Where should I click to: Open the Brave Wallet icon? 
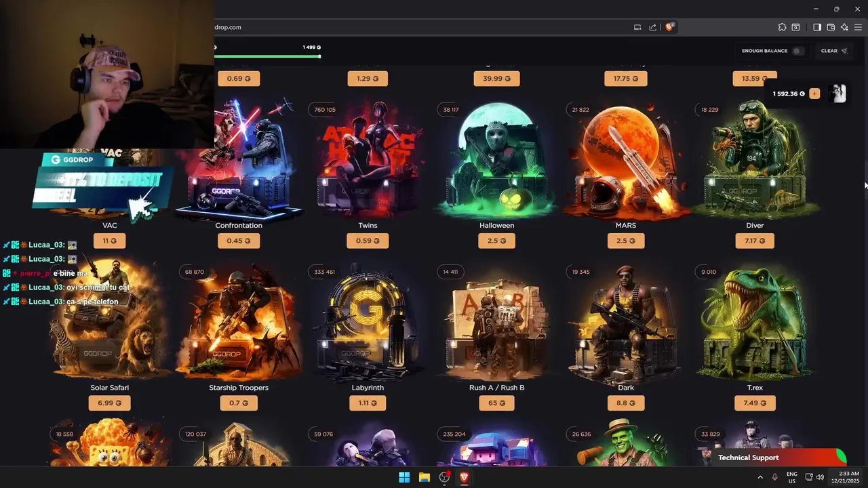coord(831,27)
